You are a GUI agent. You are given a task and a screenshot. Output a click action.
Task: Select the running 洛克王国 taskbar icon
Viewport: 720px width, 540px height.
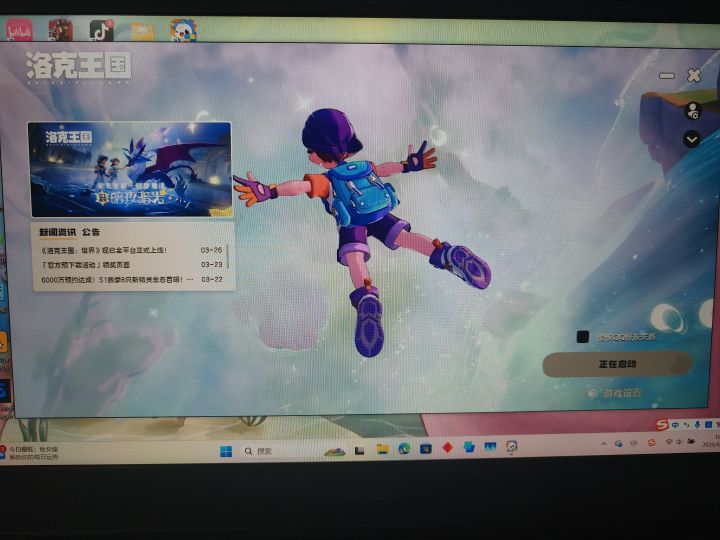pos(511,447)
